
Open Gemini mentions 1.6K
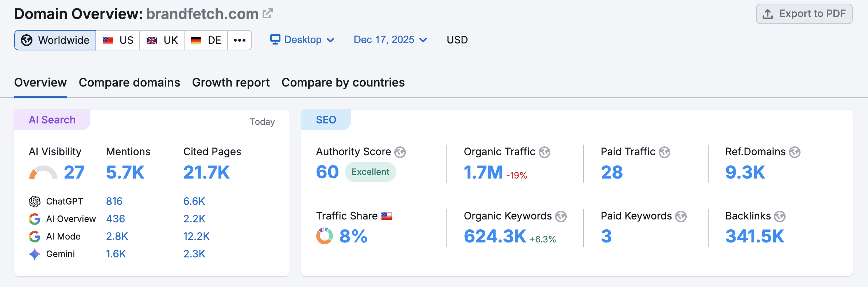coord(116,254)
